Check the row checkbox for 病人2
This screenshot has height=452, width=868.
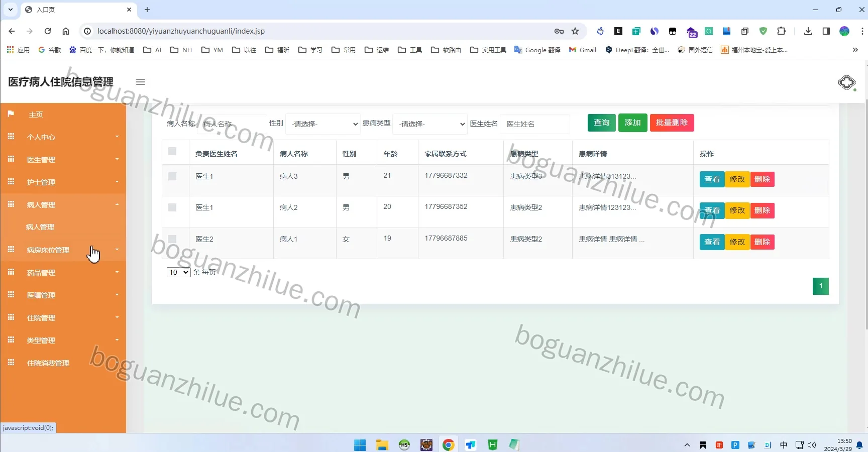(x=172, y=207)
